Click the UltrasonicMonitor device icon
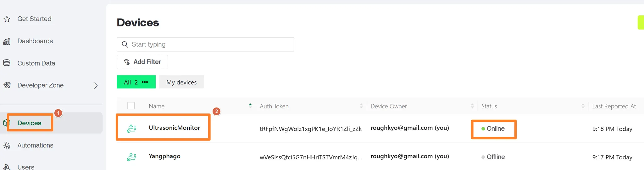The image size is (644, 170). (131, 128)
